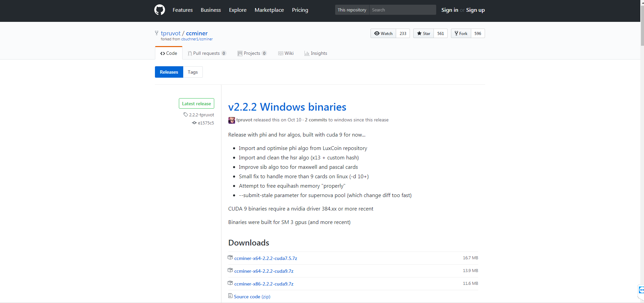Click the 13.9 MB file size text
The width and height of the screenshot is (644, 303).
pyautogui.click(x=470, y=271)
